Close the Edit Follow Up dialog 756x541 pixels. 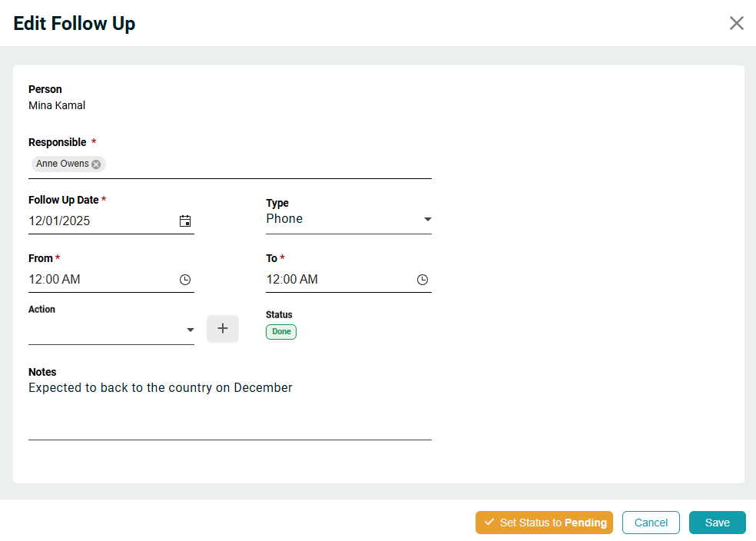pos(736,23)
